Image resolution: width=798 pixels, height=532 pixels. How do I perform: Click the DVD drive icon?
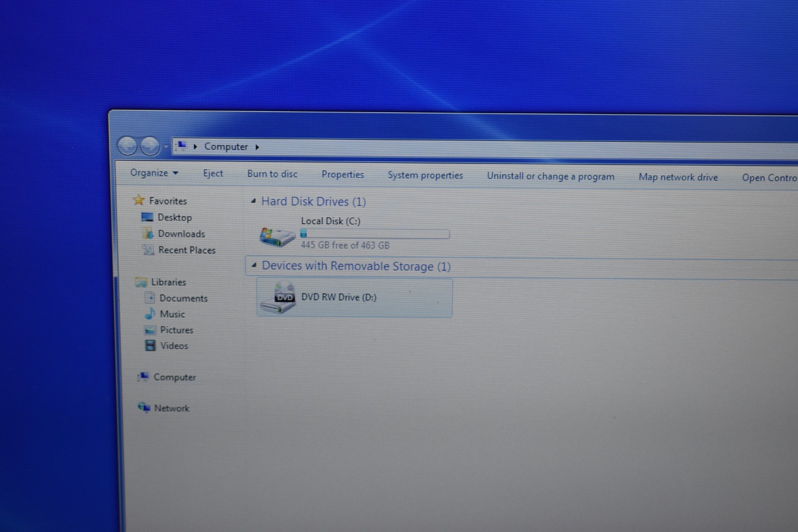pos(278,298)
